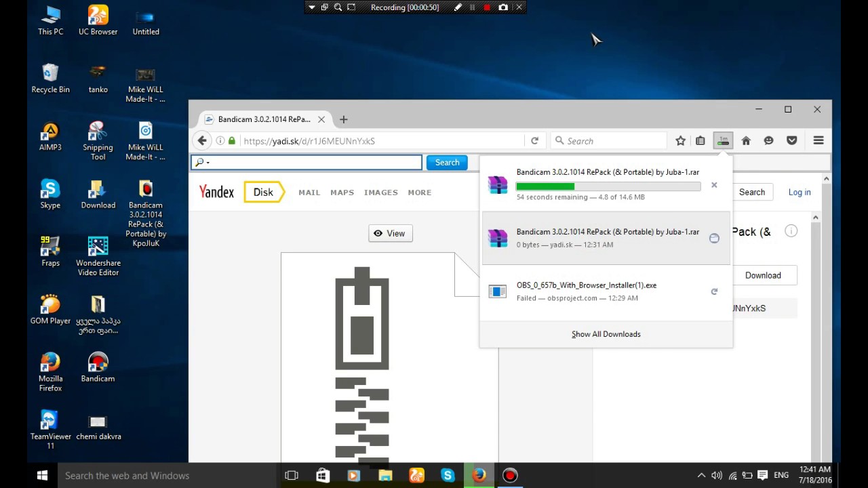Image resolution: width=868 pixels, height=488 pixels.
Task: Click the second Bandicam rar entry's circle icon
Action: point(714,238)
